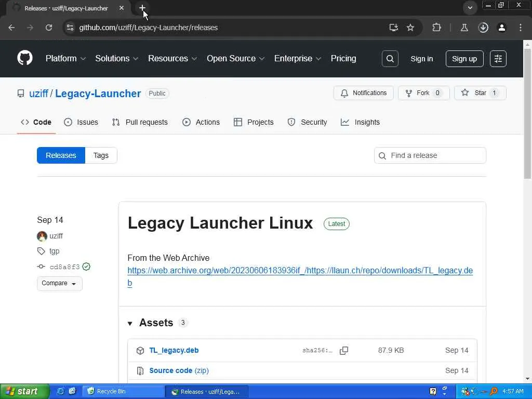Expand the Enterprise menu
This screenshot has width=532, height=399.
click(298, 58)
